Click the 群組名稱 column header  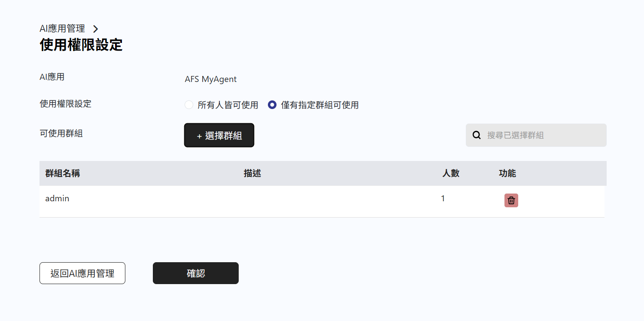63,173
